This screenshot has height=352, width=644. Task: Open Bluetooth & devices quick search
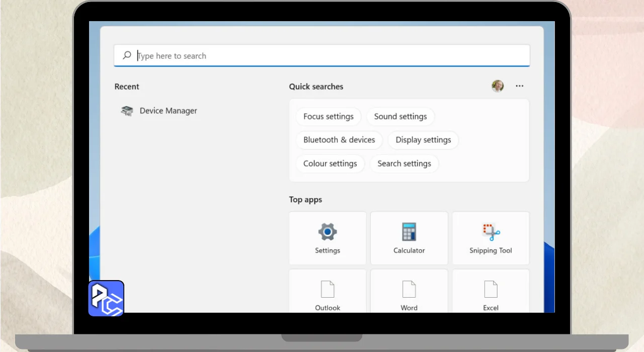pos(339,140)
